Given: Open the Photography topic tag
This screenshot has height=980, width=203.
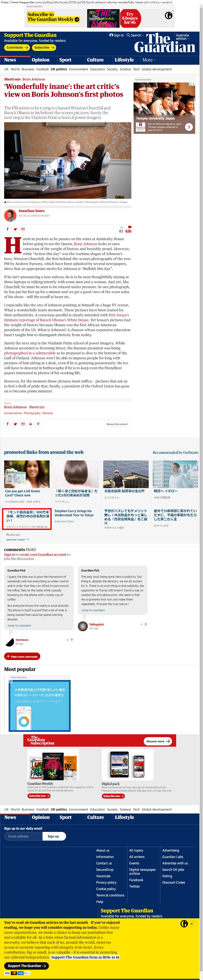Looking at the screenshot, I should pyautogui.click(x=32, y=413).
